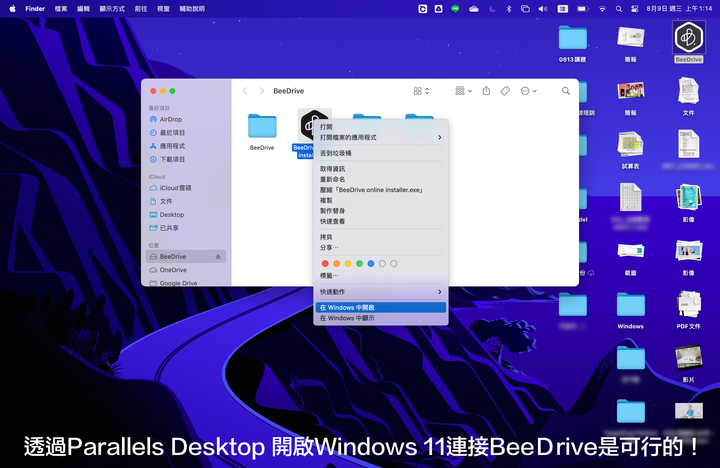
Task: Choose 製作替身 in the context menu
Action: [x=380, y=211]
